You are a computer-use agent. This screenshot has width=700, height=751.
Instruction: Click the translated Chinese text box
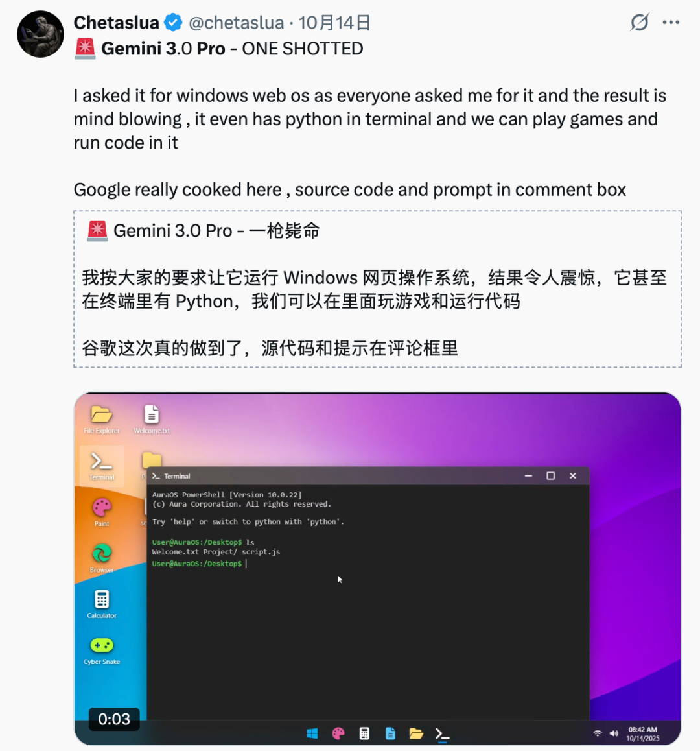(377, 289)
